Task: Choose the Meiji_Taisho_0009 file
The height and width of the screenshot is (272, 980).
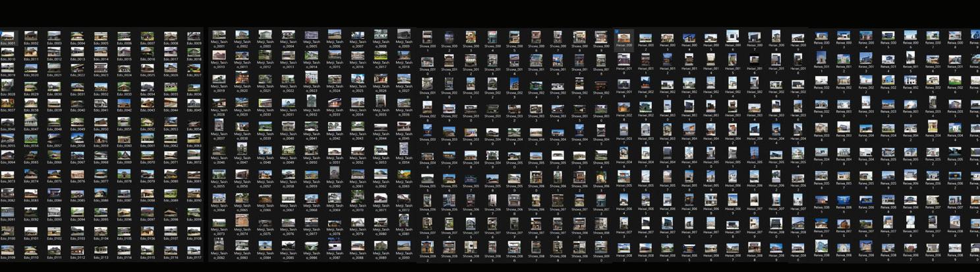Action: click(x=403, y=34)
